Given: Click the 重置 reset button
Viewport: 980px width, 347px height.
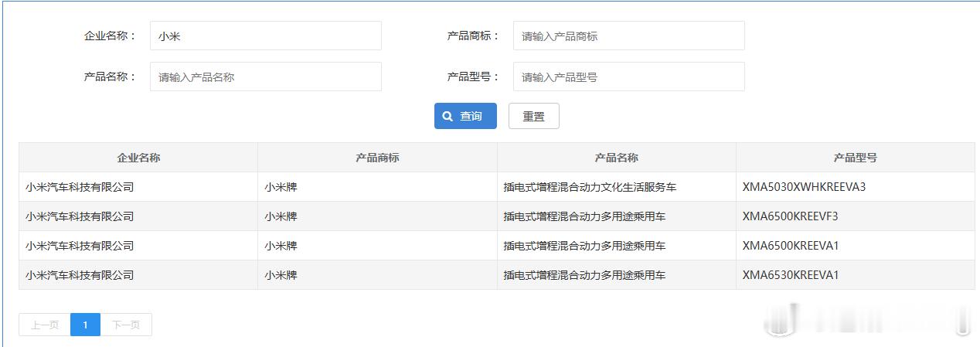Looking at the screenshot, I should pos(533,116).
